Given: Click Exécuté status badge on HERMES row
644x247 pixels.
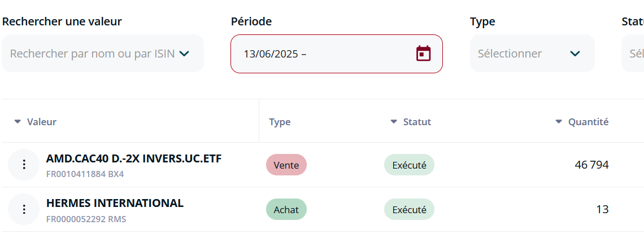Looking at the screenshot, I should click(409, 210).
